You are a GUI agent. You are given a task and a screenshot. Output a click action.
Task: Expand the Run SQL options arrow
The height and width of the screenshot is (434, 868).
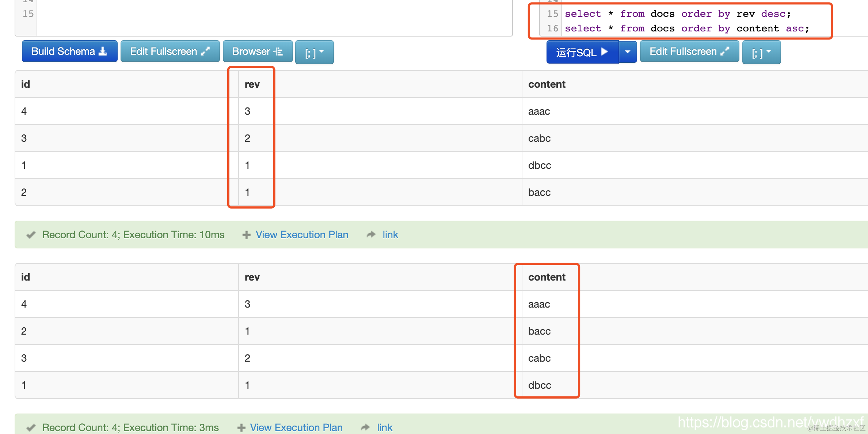[x=628, y=52]
